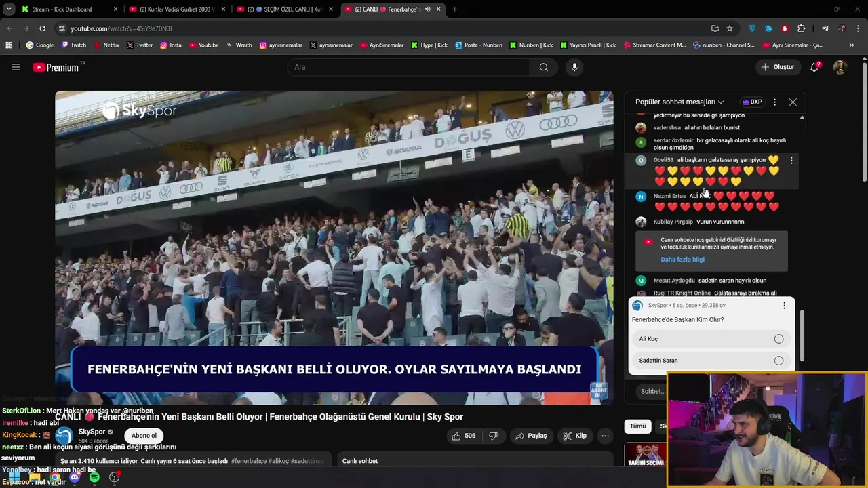Click the page vertical scrollbar
The image size is (868, 488).
coord(864,122)
